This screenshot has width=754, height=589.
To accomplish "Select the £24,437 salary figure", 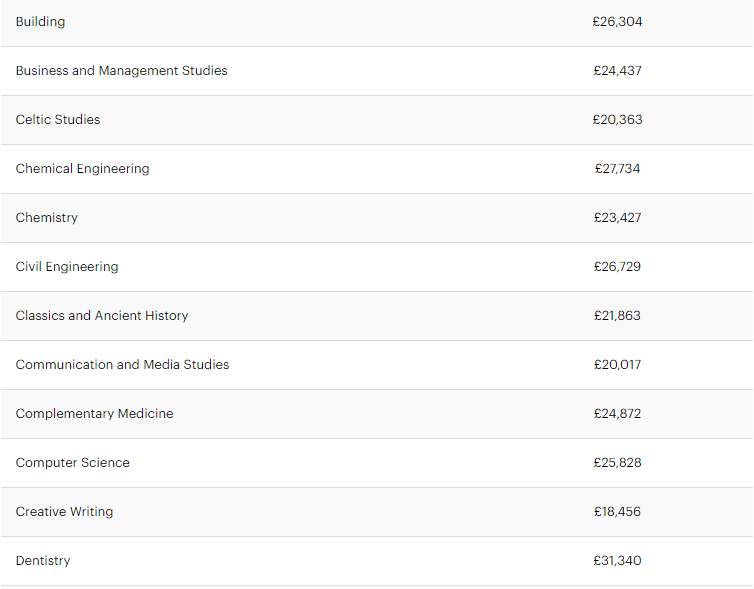I will (x=617, y=71).
